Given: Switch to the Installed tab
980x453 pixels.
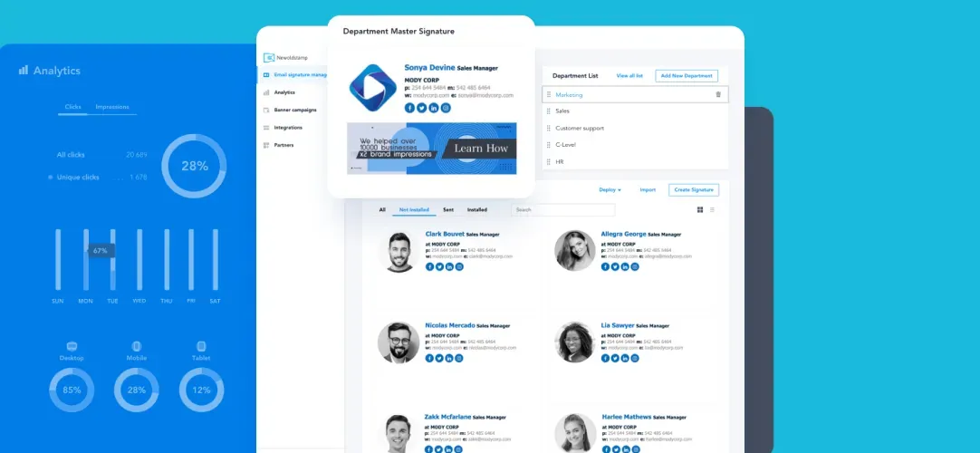Looking at the screenshot, I should point(477,210).
